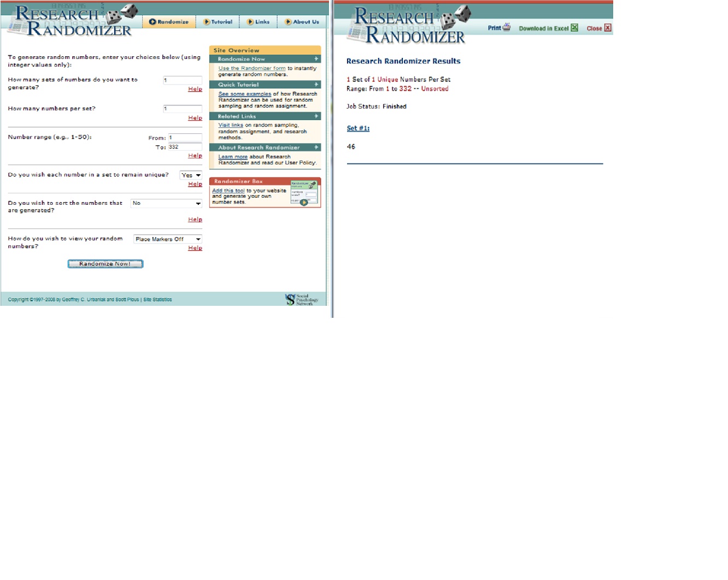The height and width of the screenshot is (580, 728).
Task: Open Help for numbers per set
Action: pyautogui.click(x=195, y=118)
